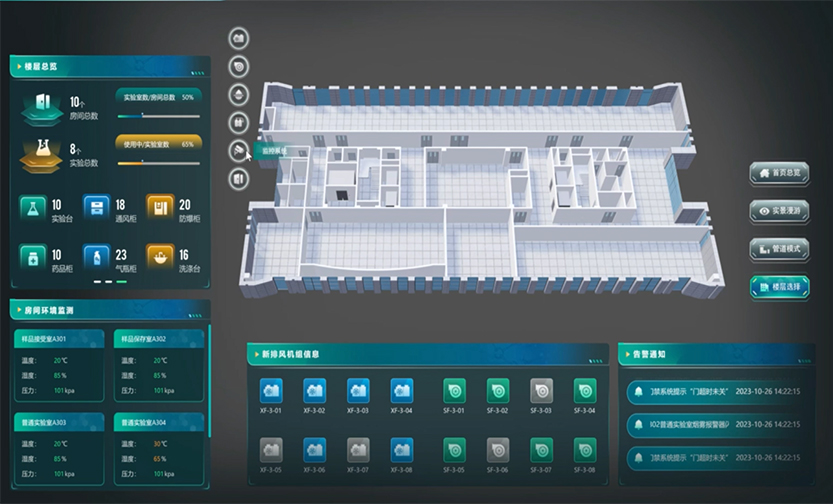Viewport: 833px width, 504px height.
Task: Click the 气瓶柜 bottle icon
Action: click(x=97, y=259)
